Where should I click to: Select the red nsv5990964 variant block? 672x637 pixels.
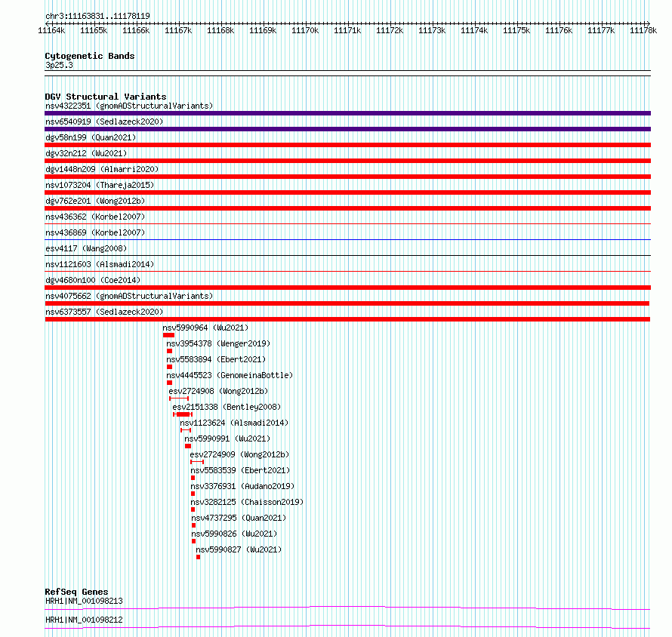point(169,335)
